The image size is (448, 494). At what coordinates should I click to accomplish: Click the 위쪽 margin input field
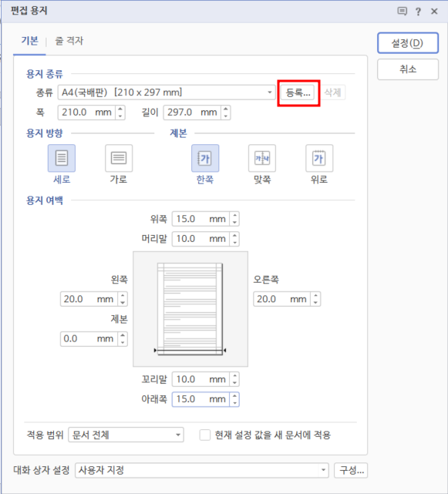[x=201, y=219]
